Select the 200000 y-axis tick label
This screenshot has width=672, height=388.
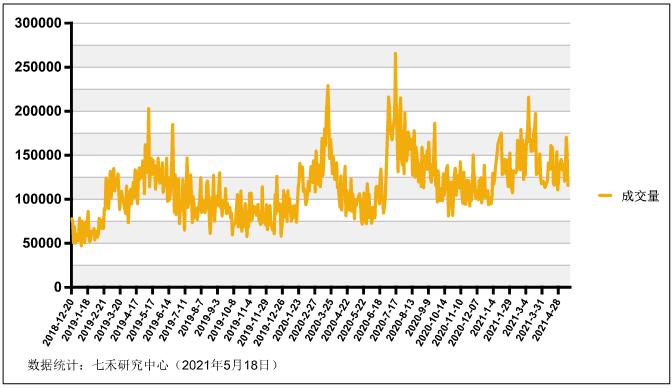39,111
